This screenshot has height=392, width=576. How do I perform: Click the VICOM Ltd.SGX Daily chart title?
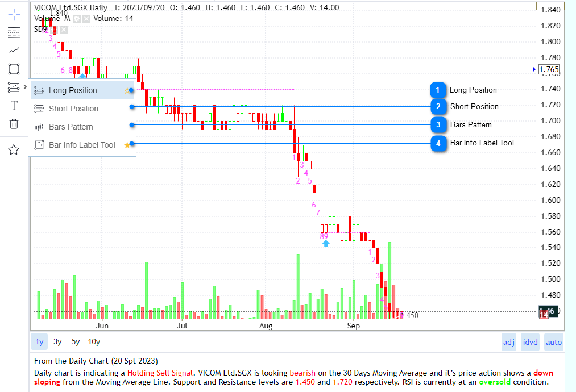(x=71, y=7)
